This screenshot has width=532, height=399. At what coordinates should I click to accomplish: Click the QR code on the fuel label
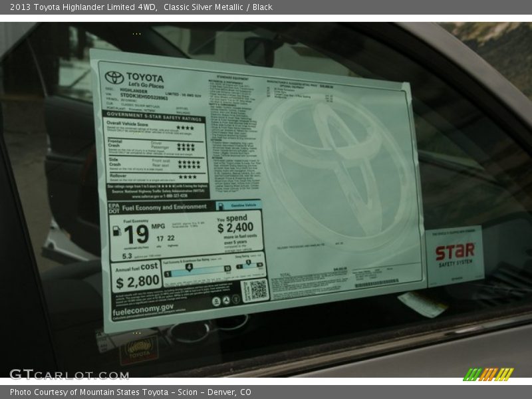coord(255,290)
